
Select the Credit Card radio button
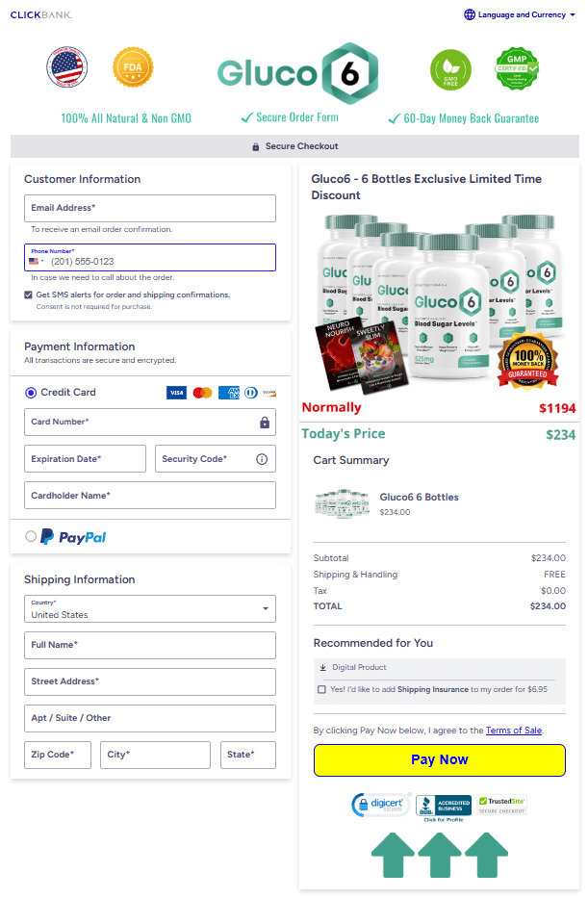pyautogui.click(x=31, y=393)
